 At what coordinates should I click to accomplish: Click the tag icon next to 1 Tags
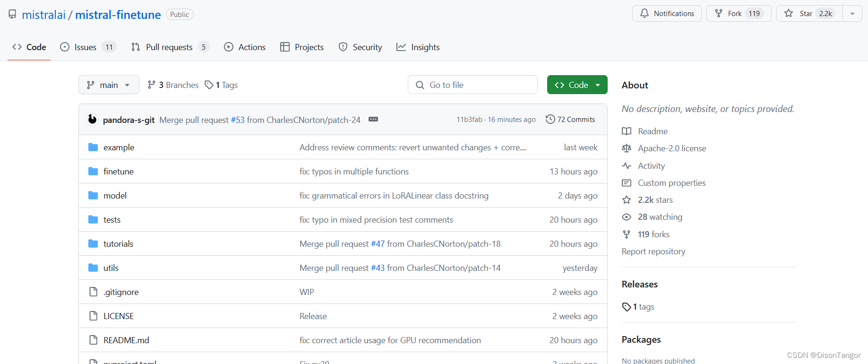(209, 85)
